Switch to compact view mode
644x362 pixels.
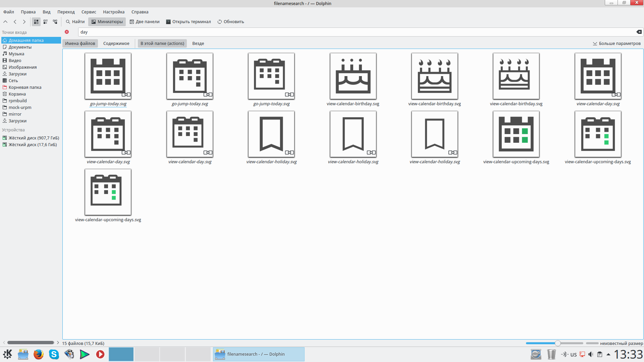click(x=46, y=22)
